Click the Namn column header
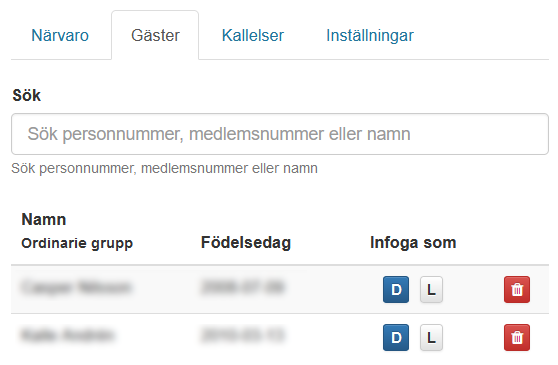 point(44,219)
